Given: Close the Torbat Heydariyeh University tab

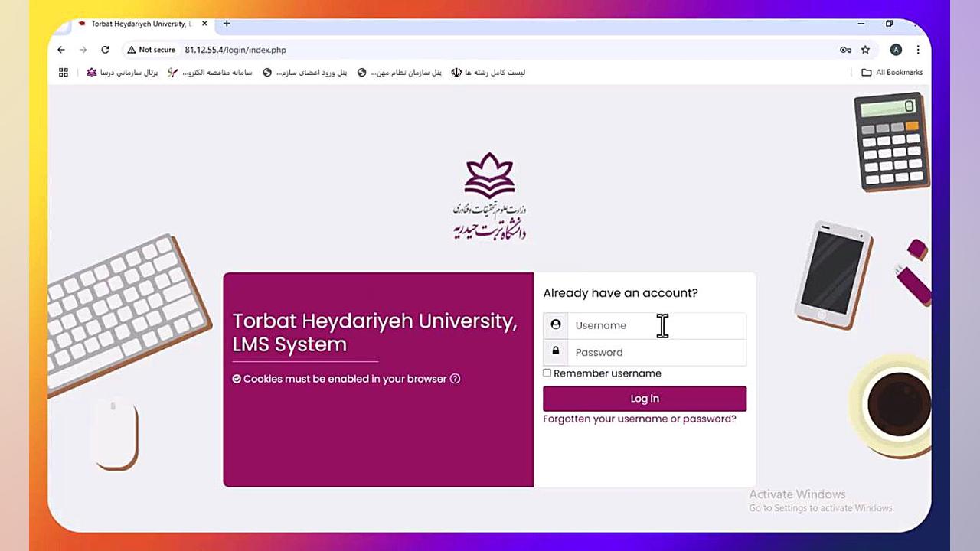Looking at the screenshot, I should click(x=204, y=24).
